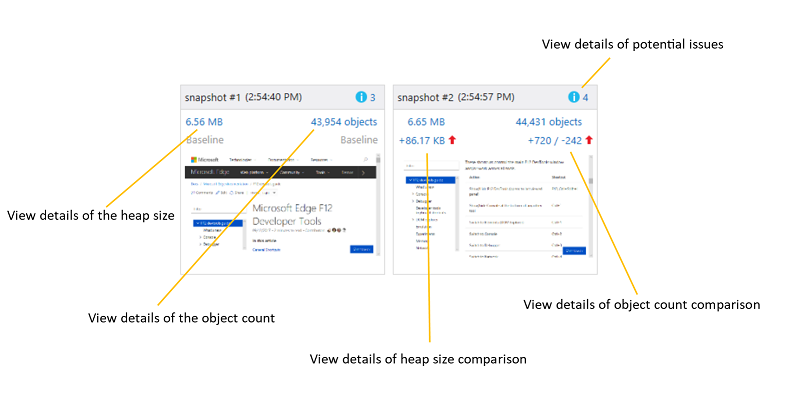Image resolution: width=805 pixels, height=399 pixels.
Task: Click the issue count 4 on snapshot #2
Action: coord(585,97)
